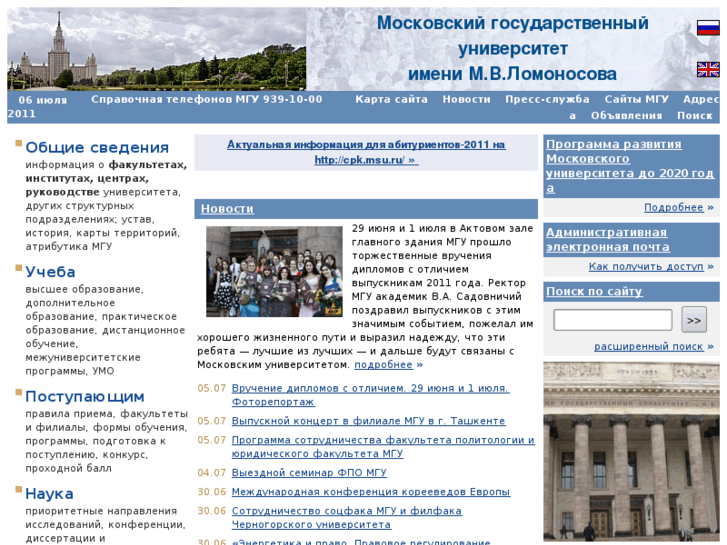This screenshot has height=545, width=727.
Task: Open Новости section header link
Action: (227, 209)
